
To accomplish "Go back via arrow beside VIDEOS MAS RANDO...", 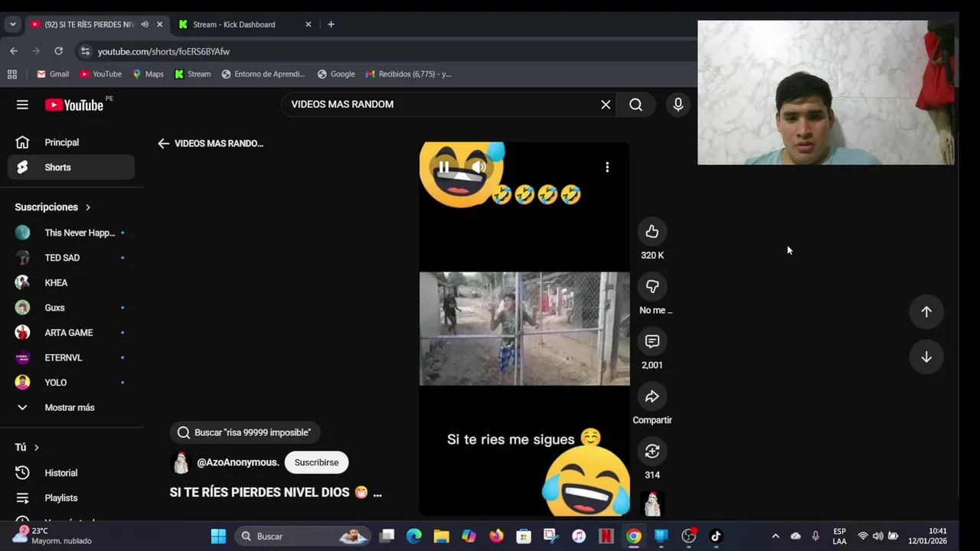I will pos(163,143).
